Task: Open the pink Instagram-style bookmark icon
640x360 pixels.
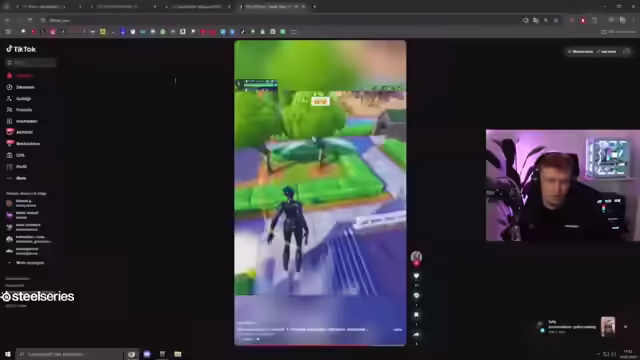Action: 53,31
